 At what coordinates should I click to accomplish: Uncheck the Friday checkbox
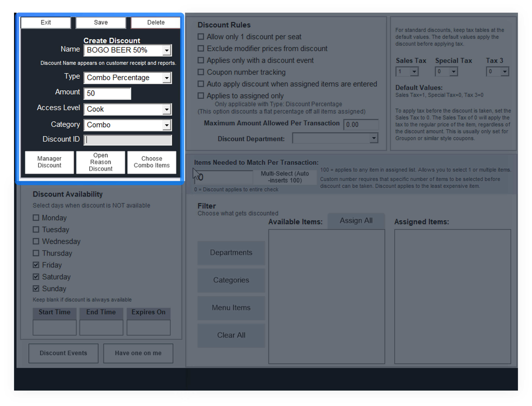coord(36,265)
